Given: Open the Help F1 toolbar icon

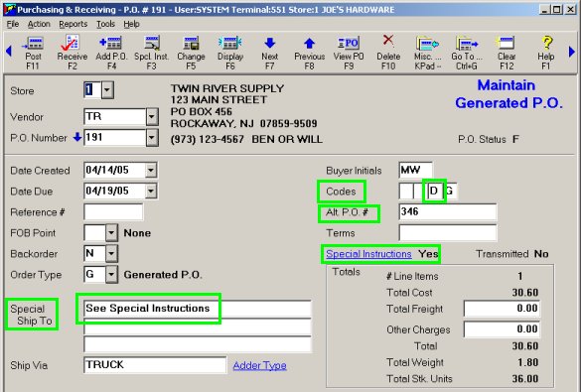Looking at the screenshot, I should coord(546,53).
